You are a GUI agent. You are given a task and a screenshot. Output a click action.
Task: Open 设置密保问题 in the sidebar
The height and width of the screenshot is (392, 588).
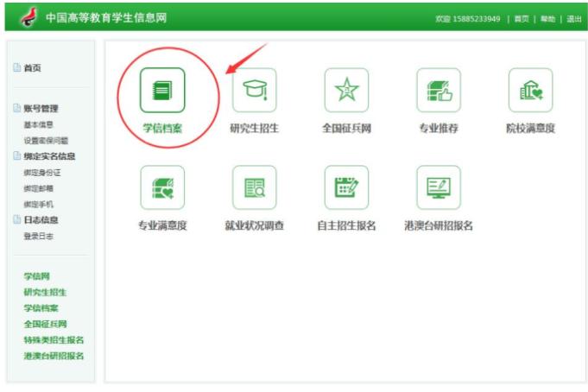46,140
